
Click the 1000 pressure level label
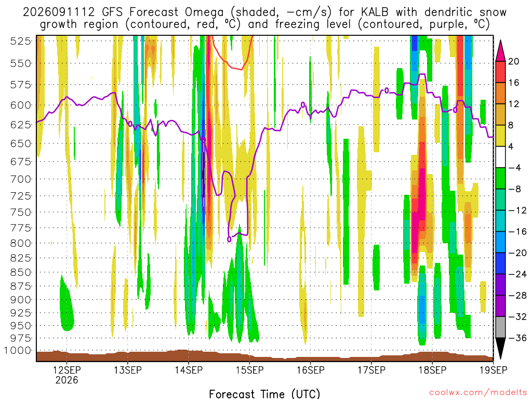18,351
